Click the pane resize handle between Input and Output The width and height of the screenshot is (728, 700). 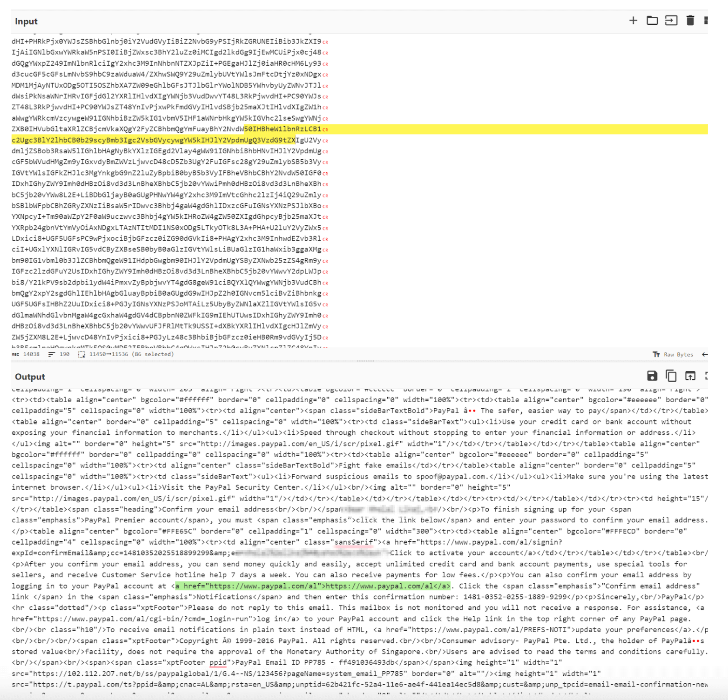[365, 361]
